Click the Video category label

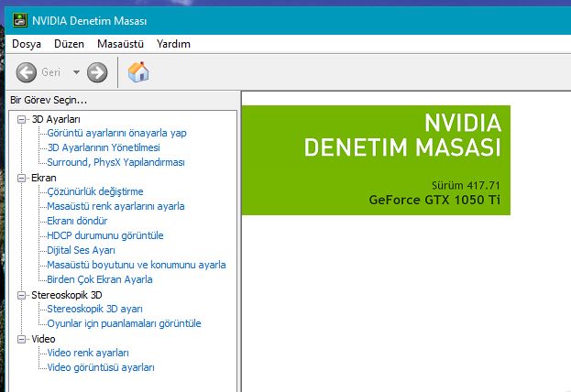click(43, 339)
